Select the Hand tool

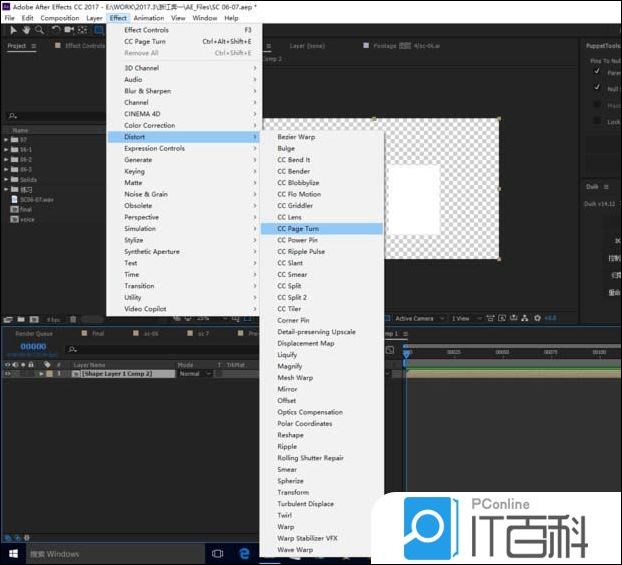[x=25, y=30]
